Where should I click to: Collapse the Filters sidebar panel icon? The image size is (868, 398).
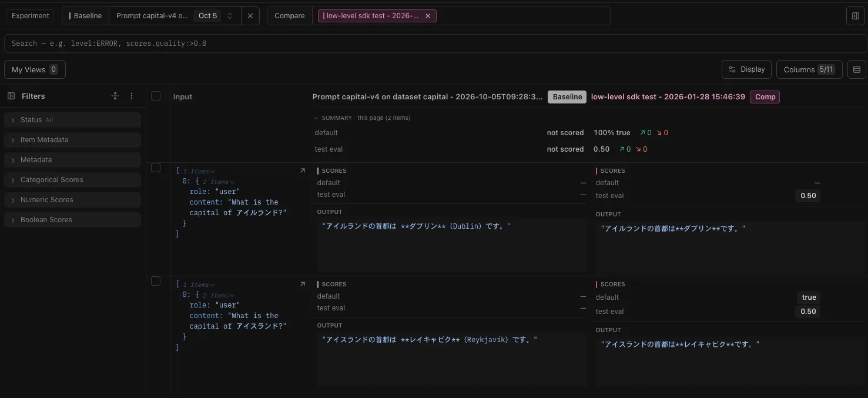11,96
